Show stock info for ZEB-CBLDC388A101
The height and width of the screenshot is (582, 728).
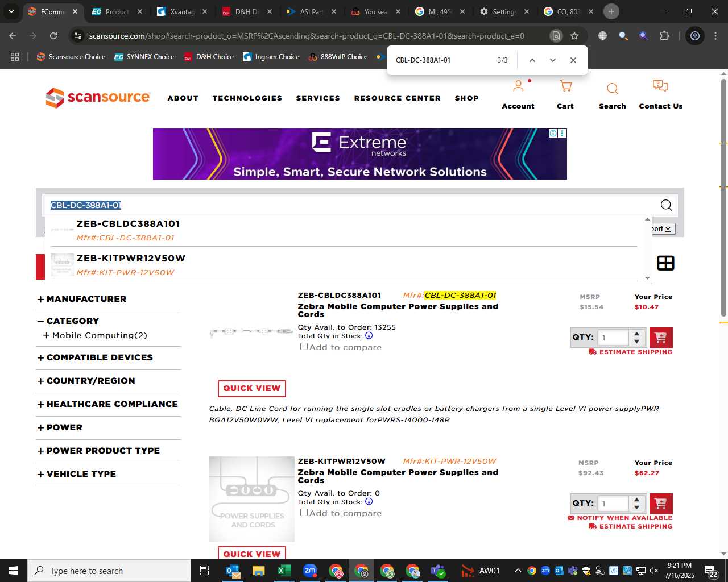coord(369,335)
